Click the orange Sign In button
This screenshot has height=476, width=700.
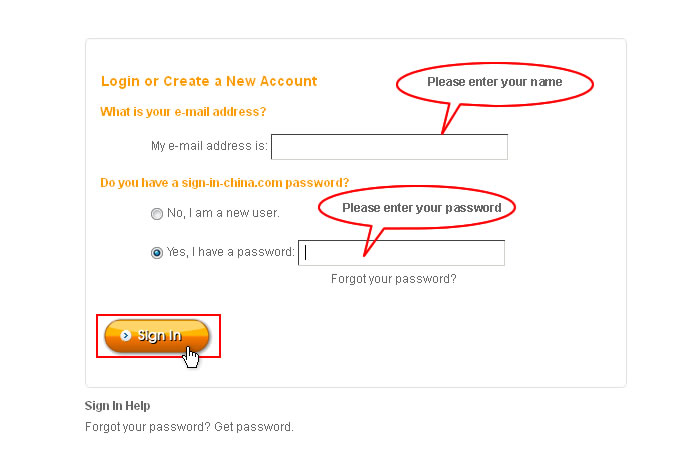pos(157,336)
